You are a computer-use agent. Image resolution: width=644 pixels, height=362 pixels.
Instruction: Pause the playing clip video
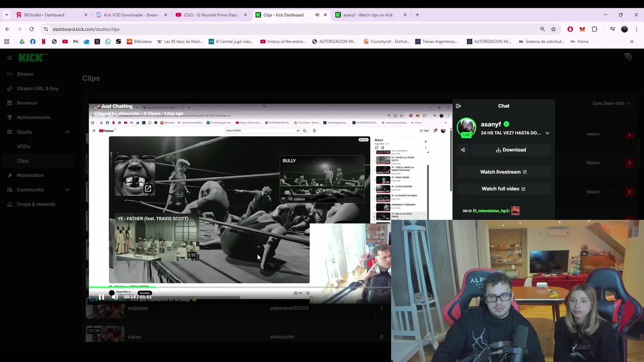pyautogui.click(x=101, y=297)
